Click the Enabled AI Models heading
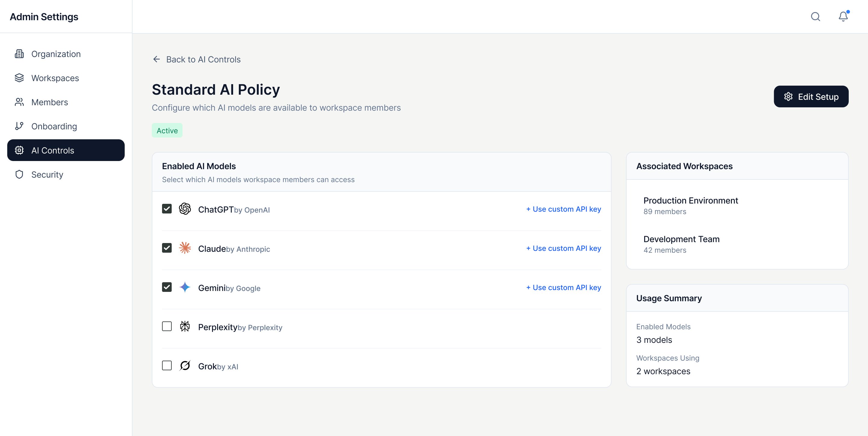This screenshot has width=868, height=436. pos(199,166)
